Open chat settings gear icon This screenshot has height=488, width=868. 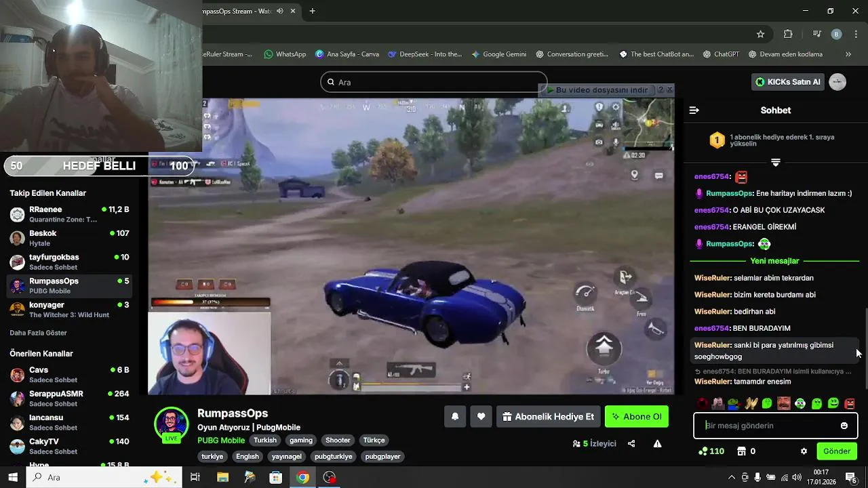click(804, 451)
